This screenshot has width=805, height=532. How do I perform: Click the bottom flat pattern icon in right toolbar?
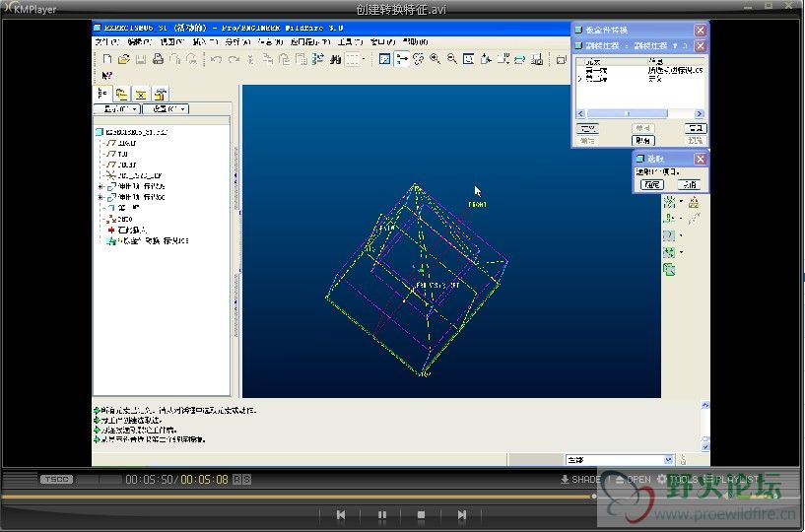coord(669,269)
